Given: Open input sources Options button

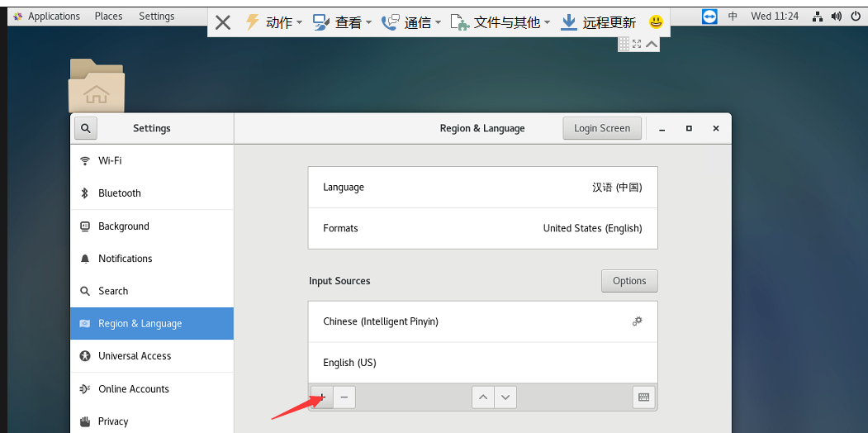Looking at the screenshot, I should [x=629, y=281].
